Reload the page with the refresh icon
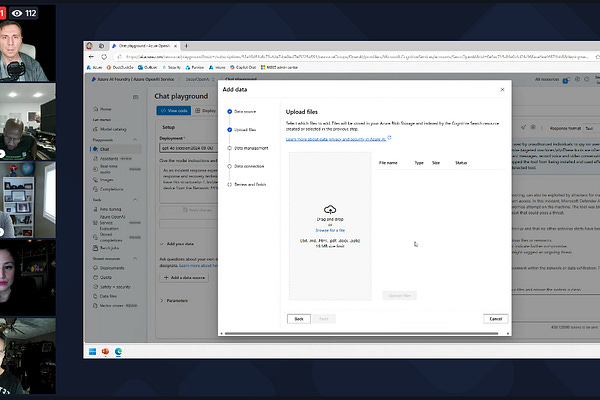 (x=104, y=57)
